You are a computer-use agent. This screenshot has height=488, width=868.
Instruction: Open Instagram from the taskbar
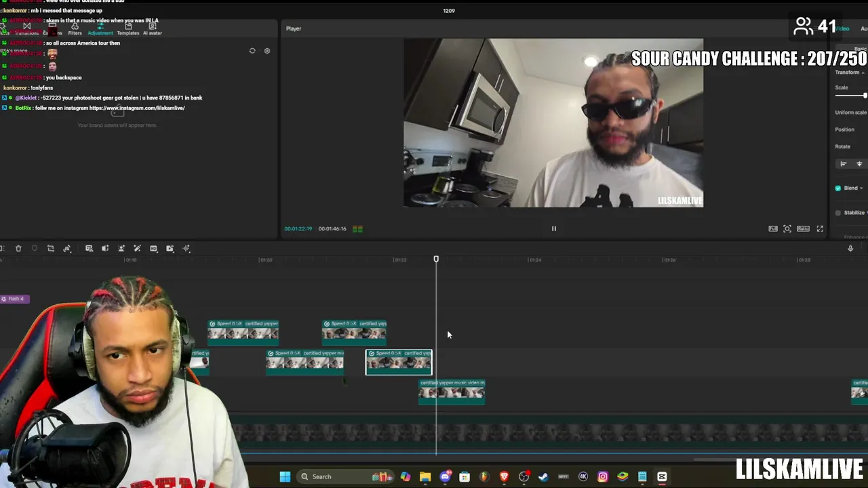pyautogui.click(x=603, y=477)
